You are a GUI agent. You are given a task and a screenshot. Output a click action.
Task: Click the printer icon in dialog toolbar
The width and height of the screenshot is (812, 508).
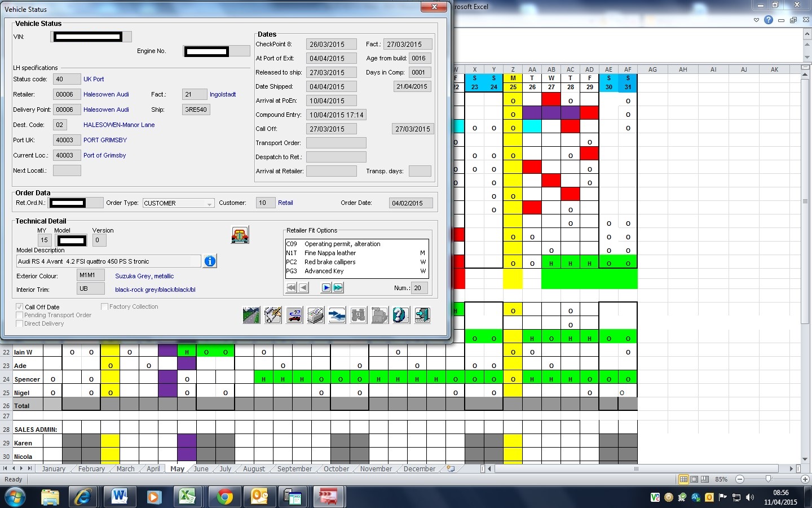(x=316, y=315)
